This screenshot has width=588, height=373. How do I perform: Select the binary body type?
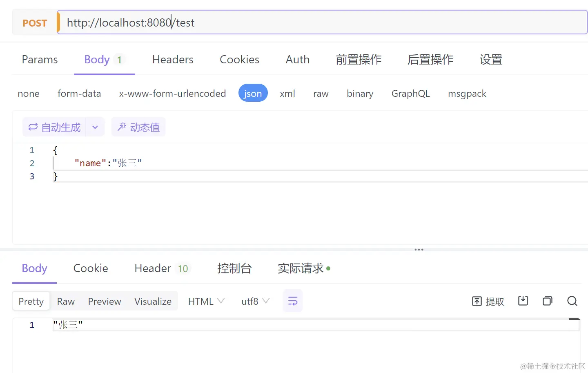click(360, 94)
